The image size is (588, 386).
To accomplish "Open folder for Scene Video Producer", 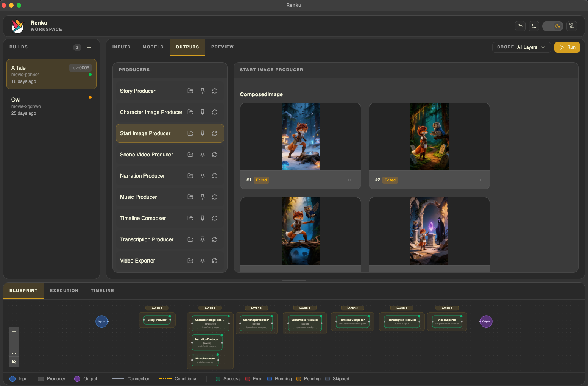I will pos(190,155).
